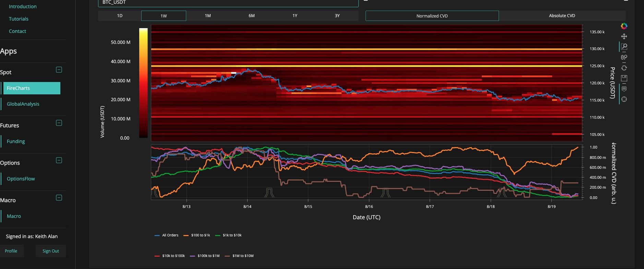Toggle the Hover tooltip tool
Viewport: 644px width, 269px height.
(x=624, y=89)
